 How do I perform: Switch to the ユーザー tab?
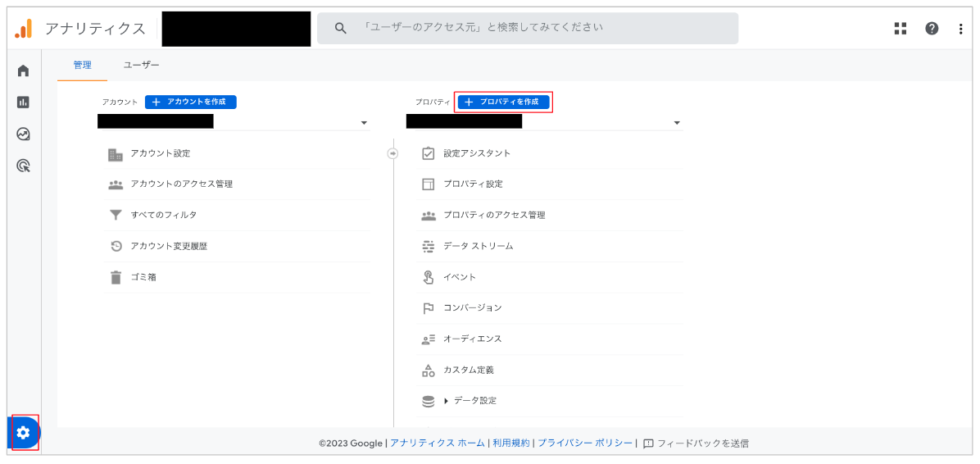tap(141, 65)
